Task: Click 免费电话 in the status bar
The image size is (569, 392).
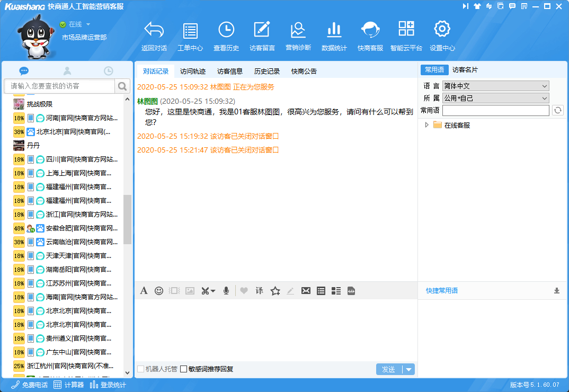Action: 31,385
